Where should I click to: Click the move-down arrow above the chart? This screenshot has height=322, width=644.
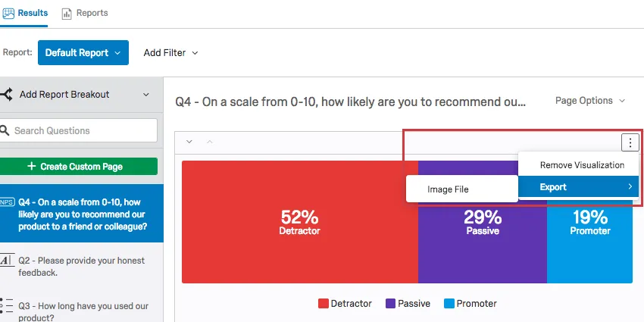[189, 142]
